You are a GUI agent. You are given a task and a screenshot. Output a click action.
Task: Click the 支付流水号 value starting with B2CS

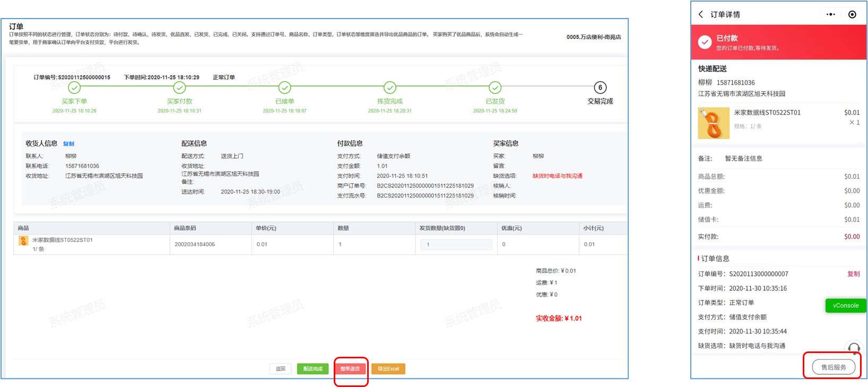click(426, 196)
